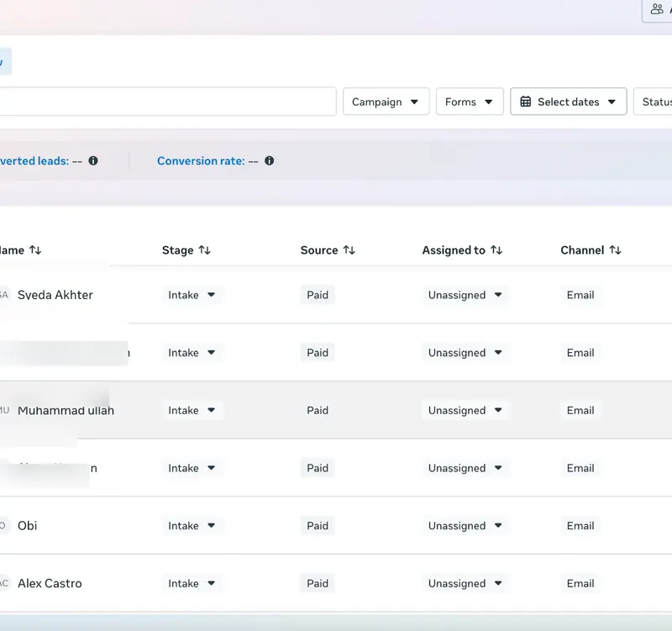This screenshot has height=631, width=672.
Task: Open Assigned to dropdown for Alex Castro
Action: [x=465, y=583]
